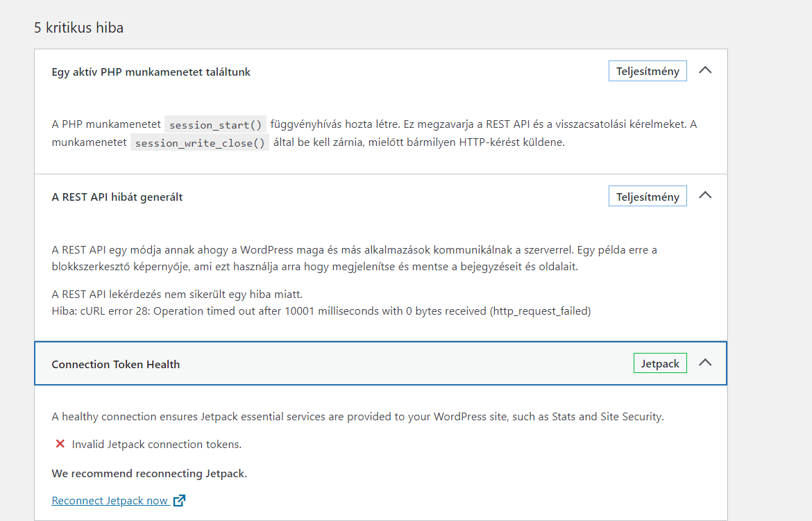Click 'We recommend reconnecting Jetpack.' text

click(149, 473)
